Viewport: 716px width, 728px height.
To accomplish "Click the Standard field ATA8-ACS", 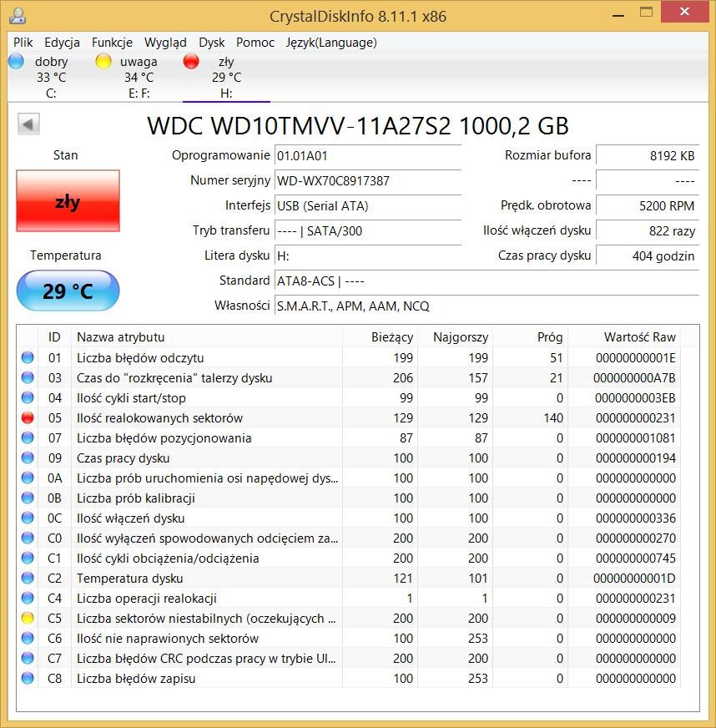I will [487, 281].
